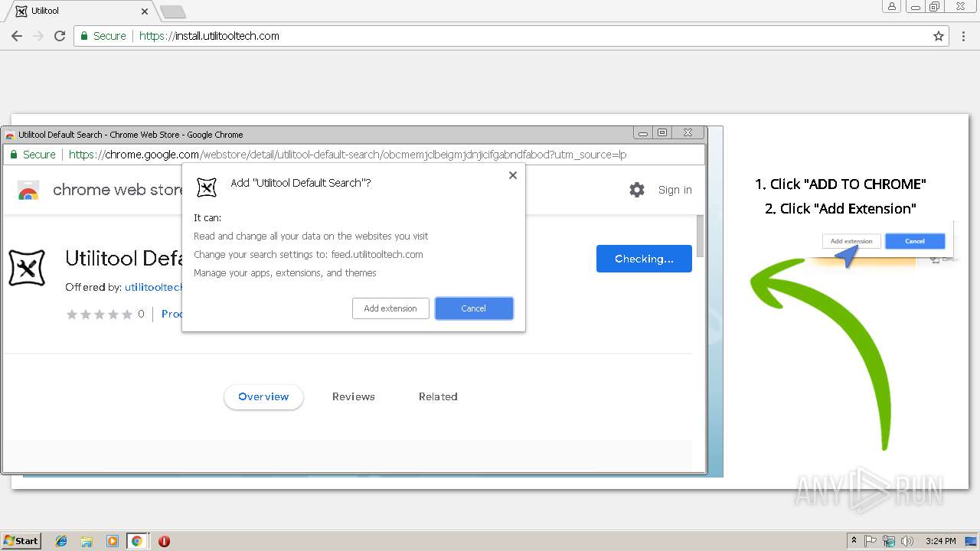The image size is (980, 551).
Task: Open Action Center flag icon in tray
Action: click(871, 541)
